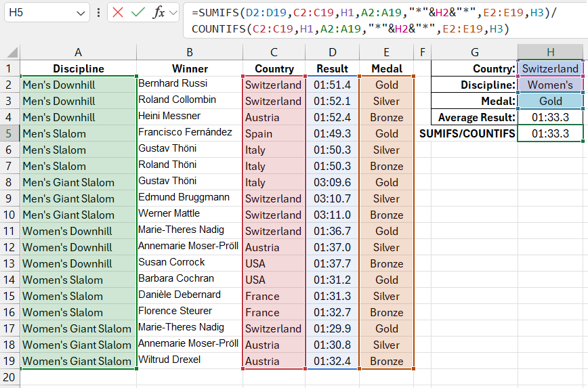
Task: Click the Winner header cell
Action: tap(190, 68)
